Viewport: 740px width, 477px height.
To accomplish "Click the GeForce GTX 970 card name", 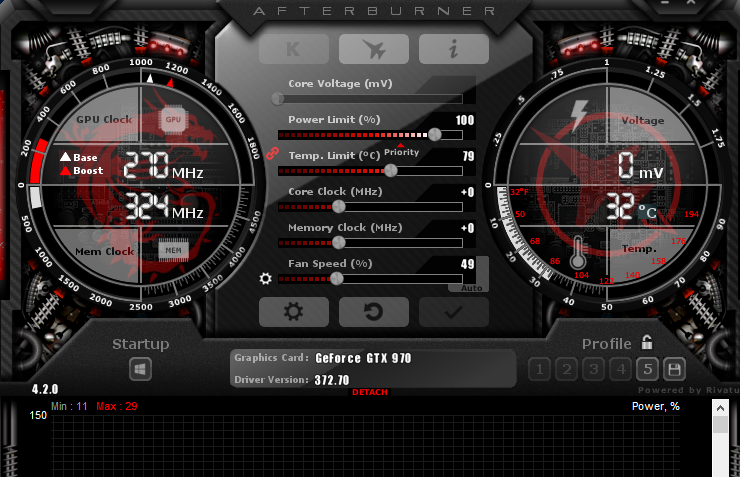I will 363,358.
